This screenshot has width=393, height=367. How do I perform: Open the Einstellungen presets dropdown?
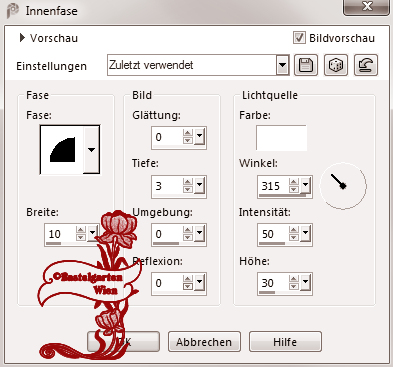pyautogui.click(x=282, y=65)
